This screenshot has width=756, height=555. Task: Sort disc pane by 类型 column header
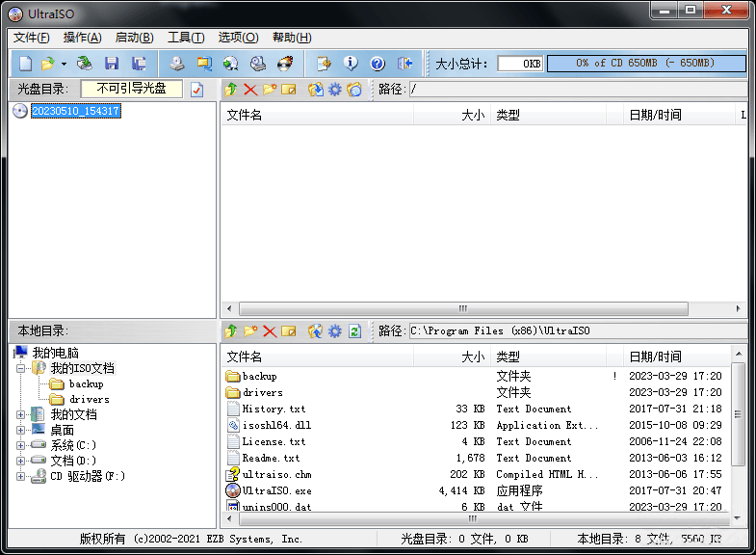pos(548,116)
